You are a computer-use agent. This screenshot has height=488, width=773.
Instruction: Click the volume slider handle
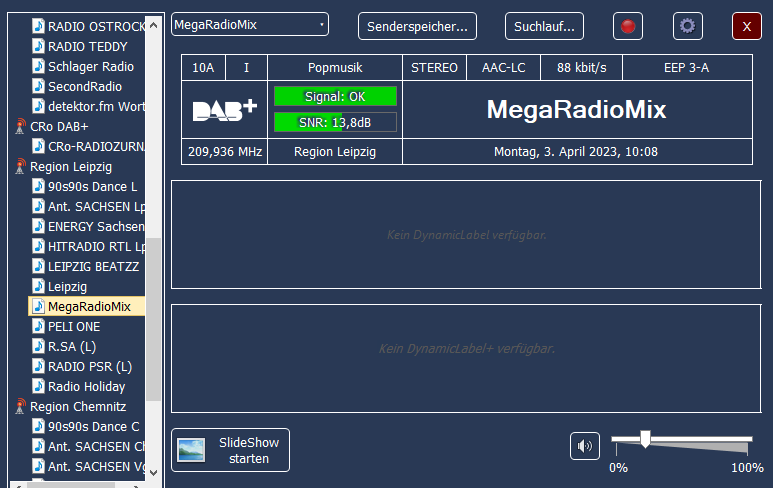pos(645,438)
